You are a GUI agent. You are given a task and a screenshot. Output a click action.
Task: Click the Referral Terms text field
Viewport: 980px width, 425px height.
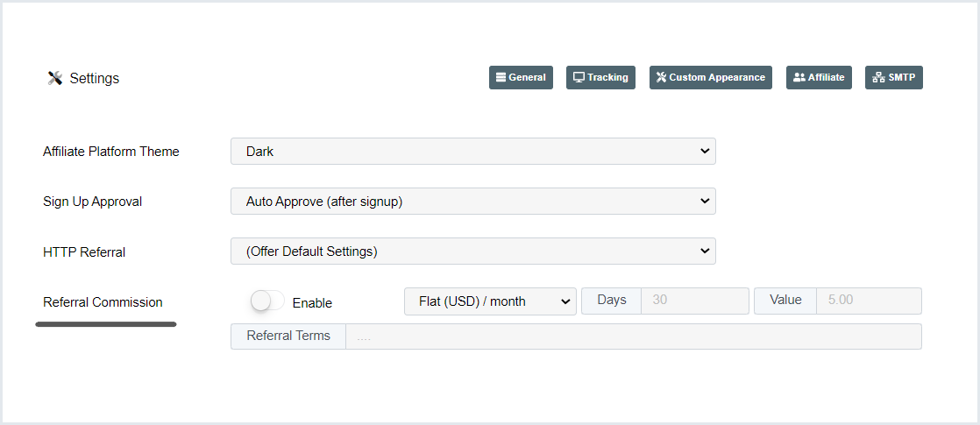633,336
